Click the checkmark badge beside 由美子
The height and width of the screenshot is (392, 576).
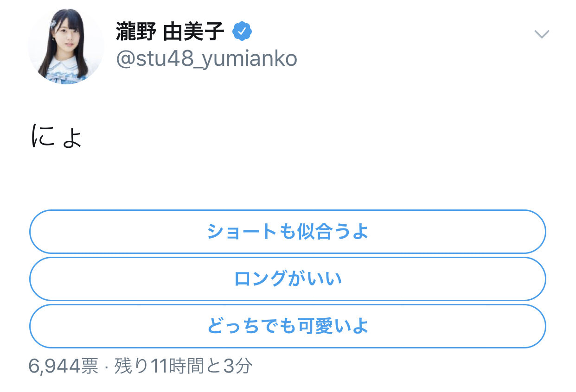[242, 32]
